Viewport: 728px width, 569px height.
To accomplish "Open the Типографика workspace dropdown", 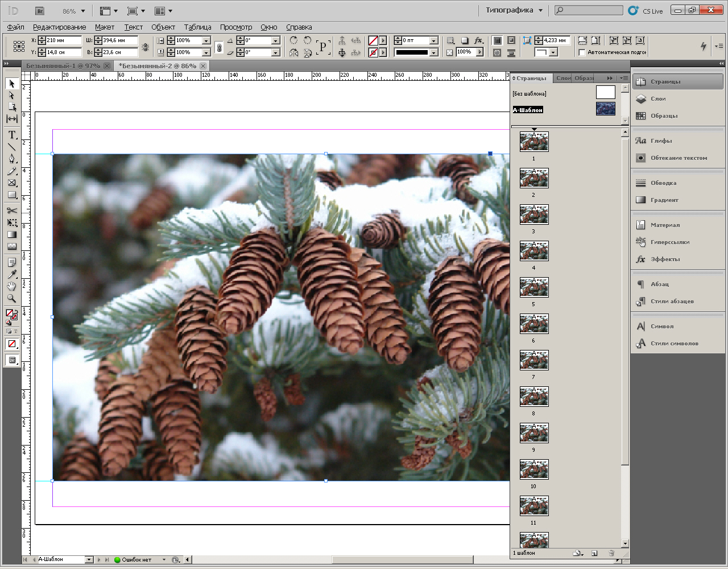I will [514, 10].
